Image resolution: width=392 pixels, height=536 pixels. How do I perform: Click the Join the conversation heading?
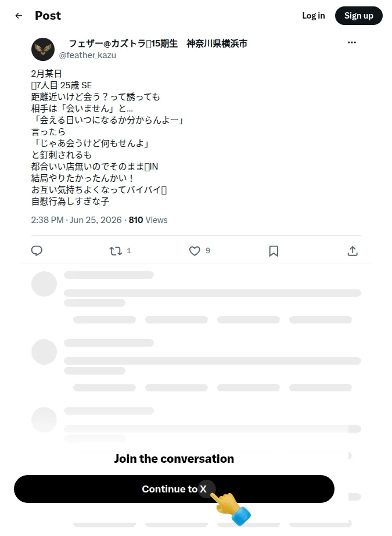(174, 458)
